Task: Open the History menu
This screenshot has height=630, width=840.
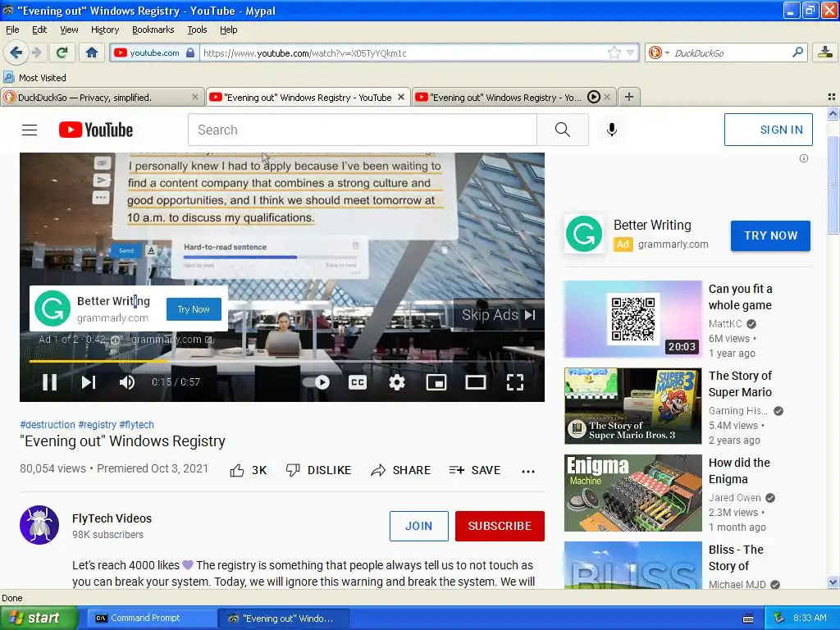Action: click(x=104, y=30)
